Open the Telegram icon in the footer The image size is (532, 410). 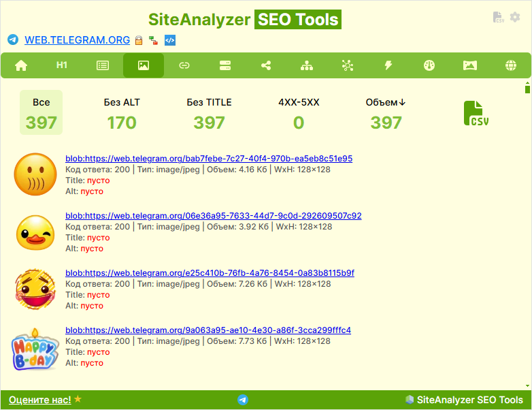coord(243,400)
